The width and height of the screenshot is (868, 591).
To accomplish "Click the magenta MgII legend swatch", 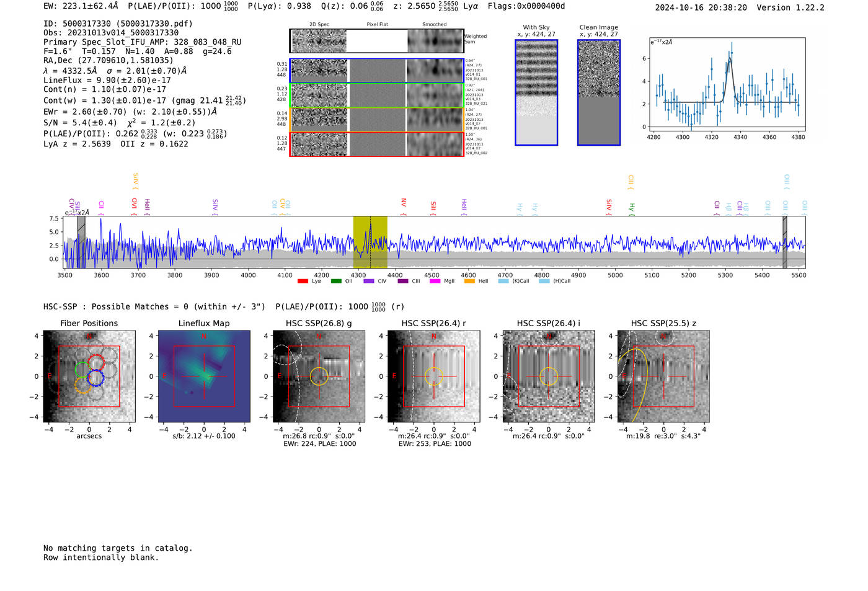I will click(x=435, y=281).
